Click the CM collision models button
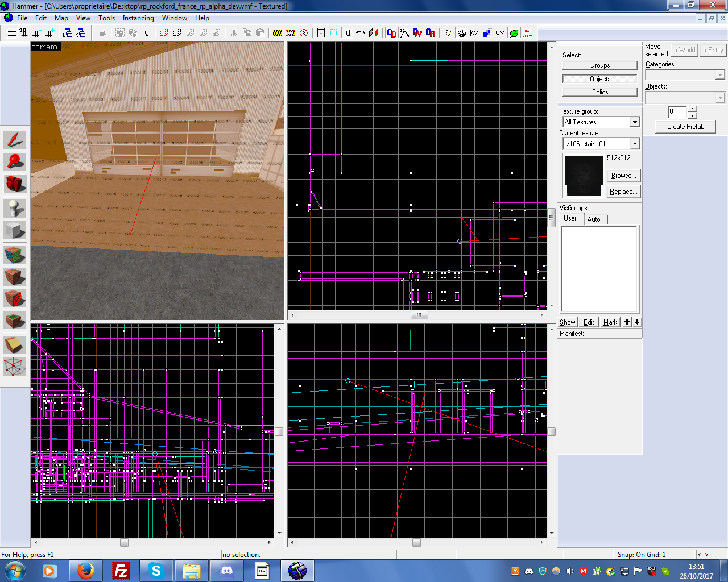This screenshot has width=728, height=582. 500,33
